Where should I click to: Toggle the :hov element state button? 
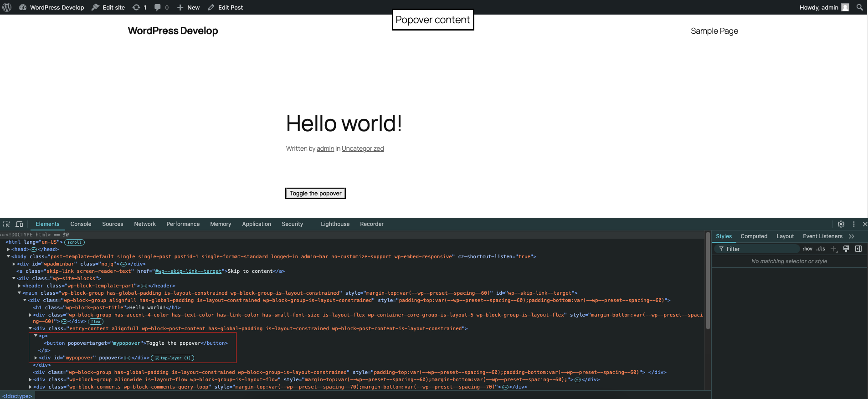tap(807, 249)
